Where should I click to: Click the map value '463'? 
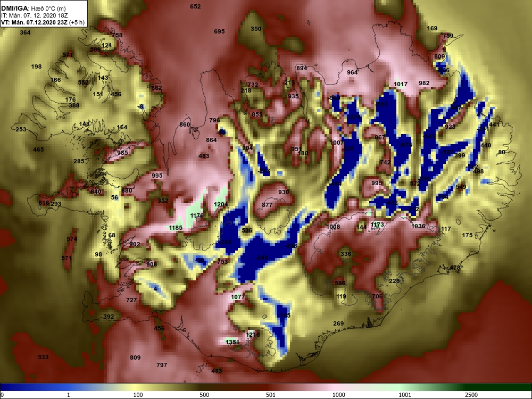[x=217, y=371]
